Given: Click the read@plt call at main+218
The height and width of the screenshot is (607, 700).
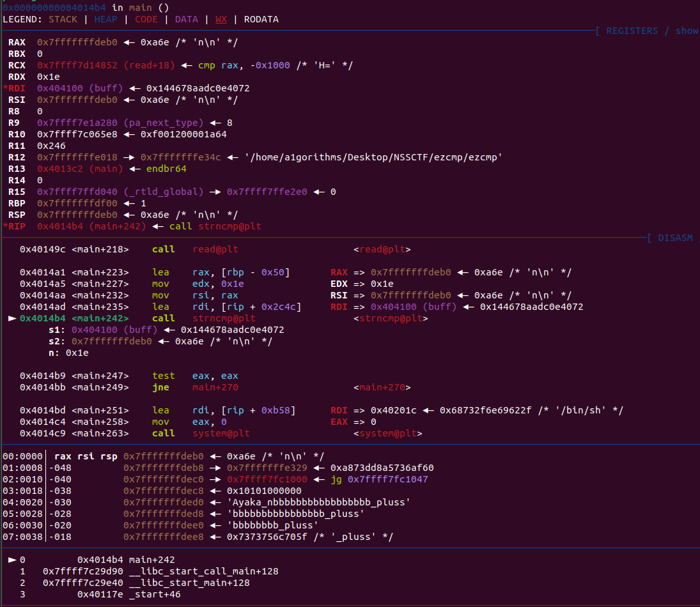Looking at the screenshot, I should tap(215, 249).
